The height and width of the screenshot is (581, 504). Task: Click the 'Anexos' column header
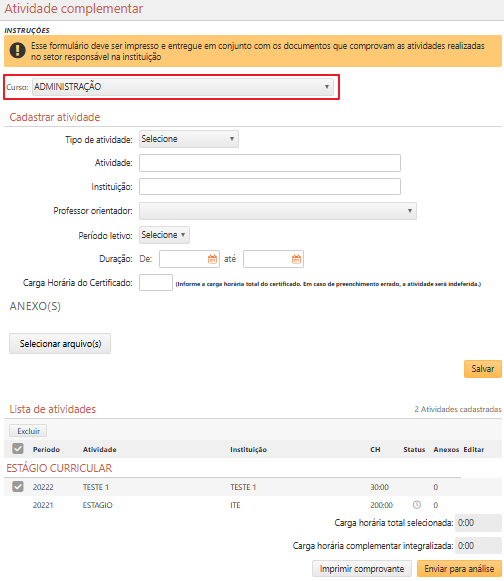446,449
